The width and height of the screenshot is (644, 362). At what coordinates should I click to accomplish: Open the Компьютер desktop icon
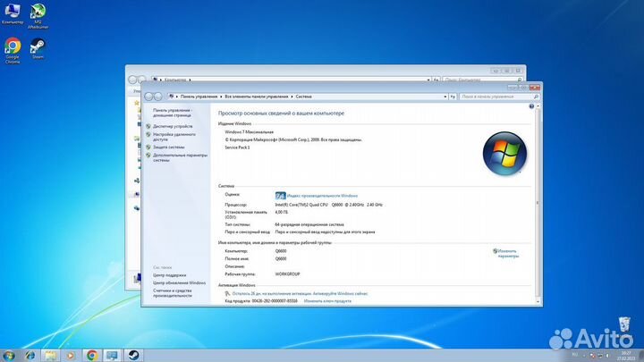pos(13,13)
